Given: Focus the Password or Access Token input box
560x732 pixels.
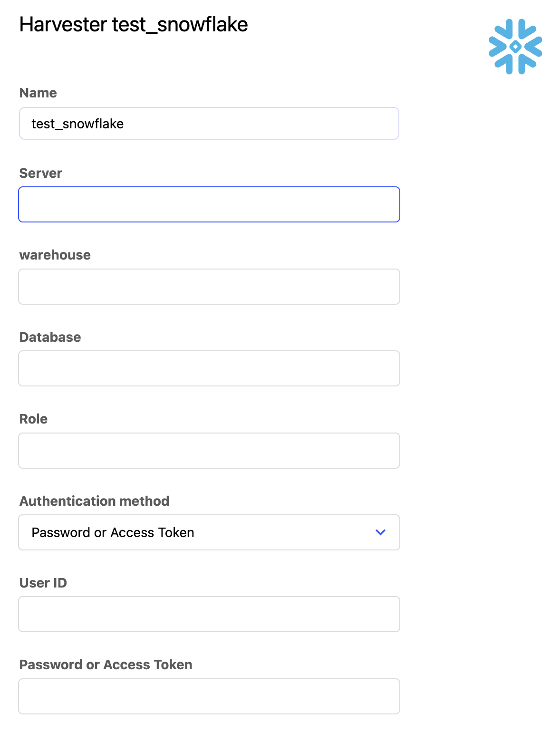Looking at the screenshot, I should point(209,696).
